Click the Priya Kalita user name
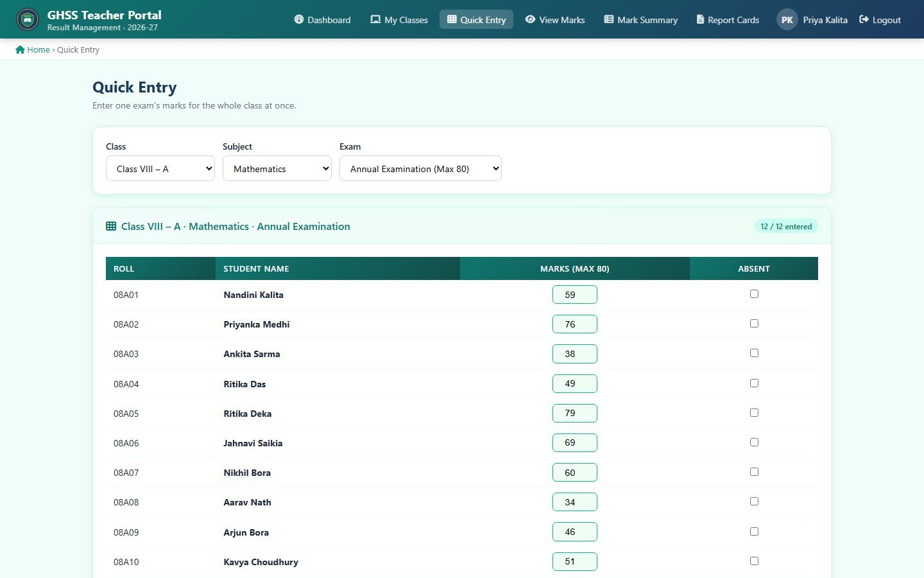Viewport: 924px width, 578px height. (x=825, y=20)
